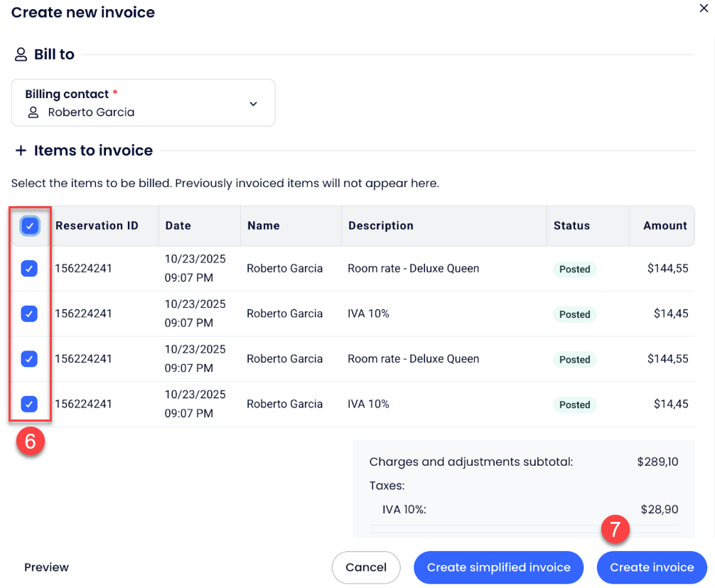
Task: Uncheck the first Room rate - Deluxe Queen row
Action: (x=29, y=269)
